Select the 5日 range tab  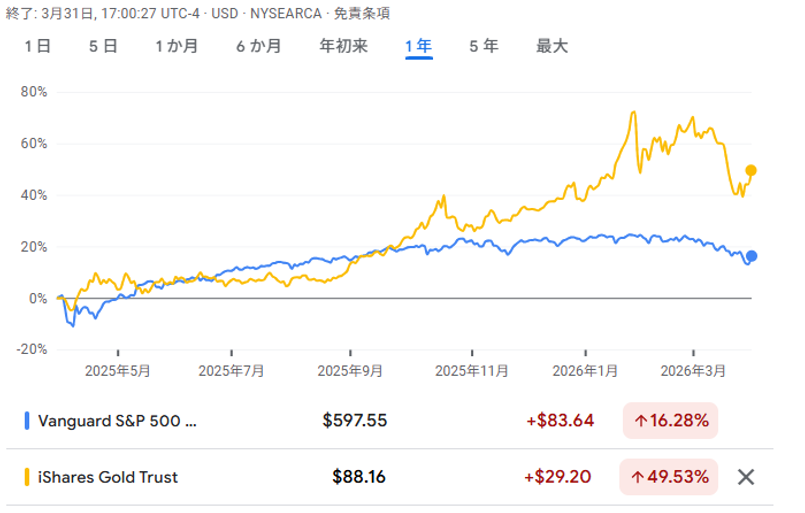coord(103,46)
